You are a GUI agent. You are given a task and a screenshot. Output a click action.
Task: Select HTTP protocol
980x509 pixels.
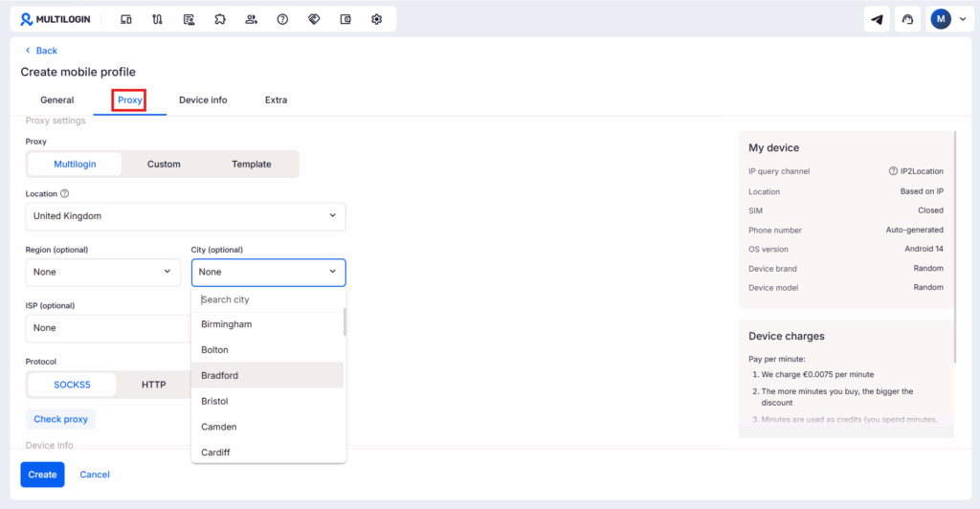pyautogui.click(x=154, y=385)
